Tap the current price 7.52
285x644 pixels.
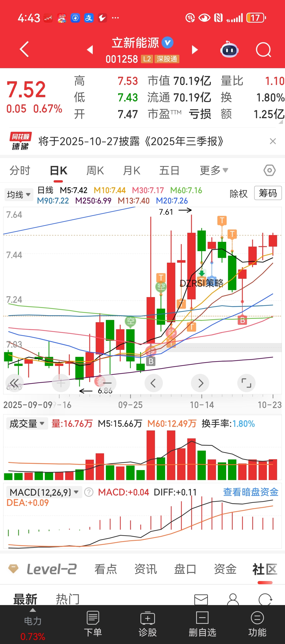(26, 89)
